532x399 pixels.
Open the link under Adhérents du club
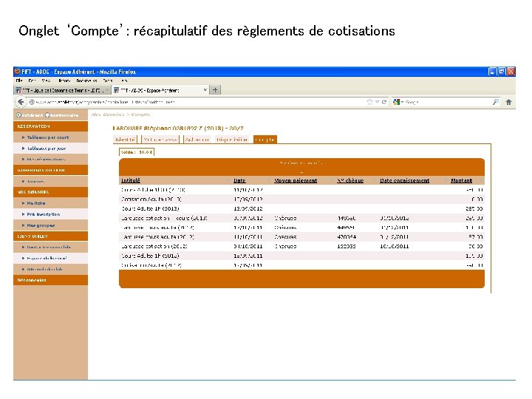tap(35, 181)
